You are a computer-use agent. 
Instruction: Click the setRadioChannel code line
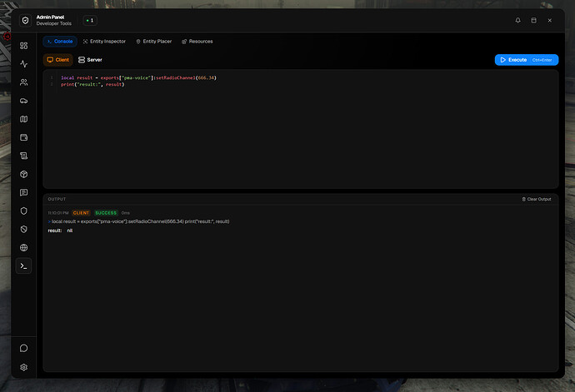pos(138,77)
